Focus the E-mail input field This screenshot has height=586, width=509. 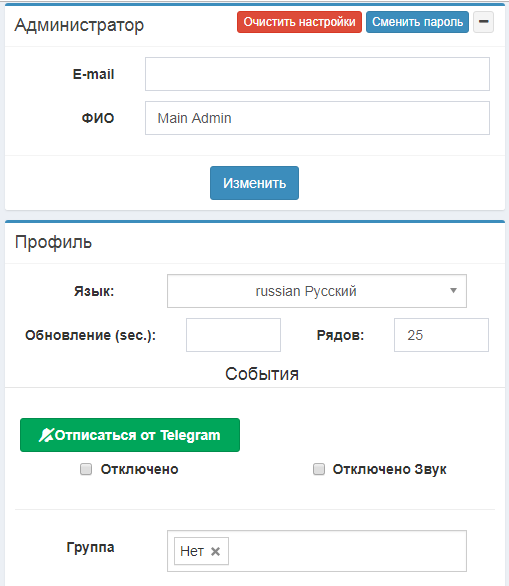point(317,74)
